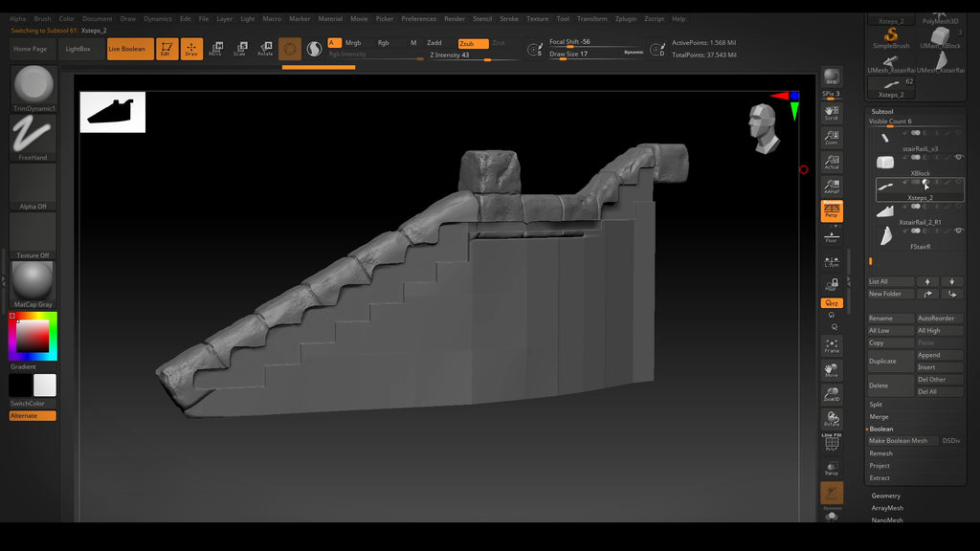Image resolution: width=980 pixels, height=551 pixels.
Task: Select the Scale transform icon
Action: (x=239, y=49)
